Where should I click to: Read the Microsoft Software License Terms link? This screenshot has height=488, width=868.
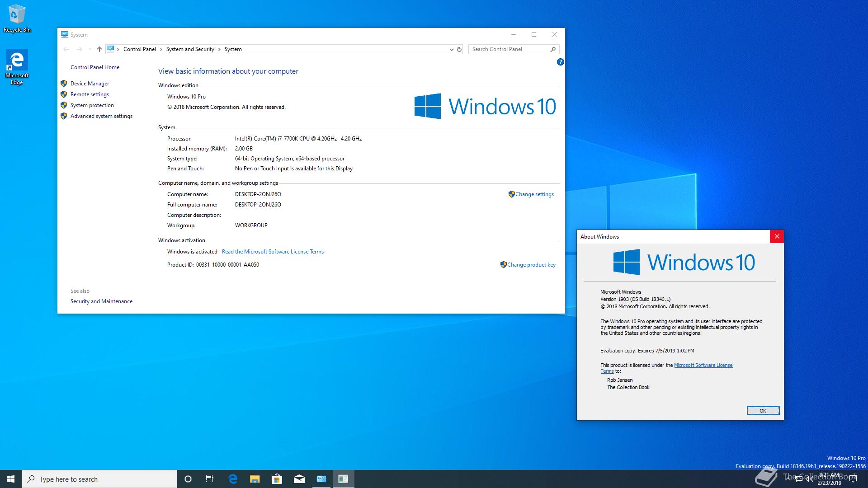[x=273, y=252]
